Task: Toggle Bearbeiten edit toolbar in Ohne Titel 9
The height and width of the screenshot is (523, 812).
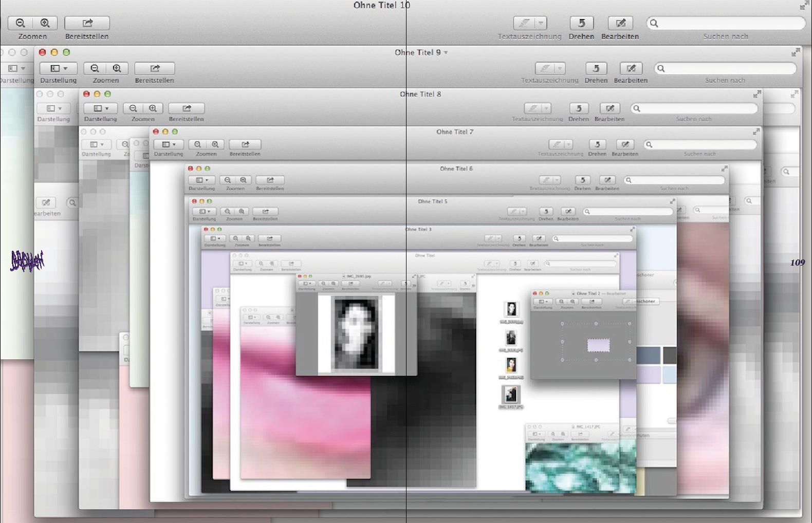Action: point(631,68)
